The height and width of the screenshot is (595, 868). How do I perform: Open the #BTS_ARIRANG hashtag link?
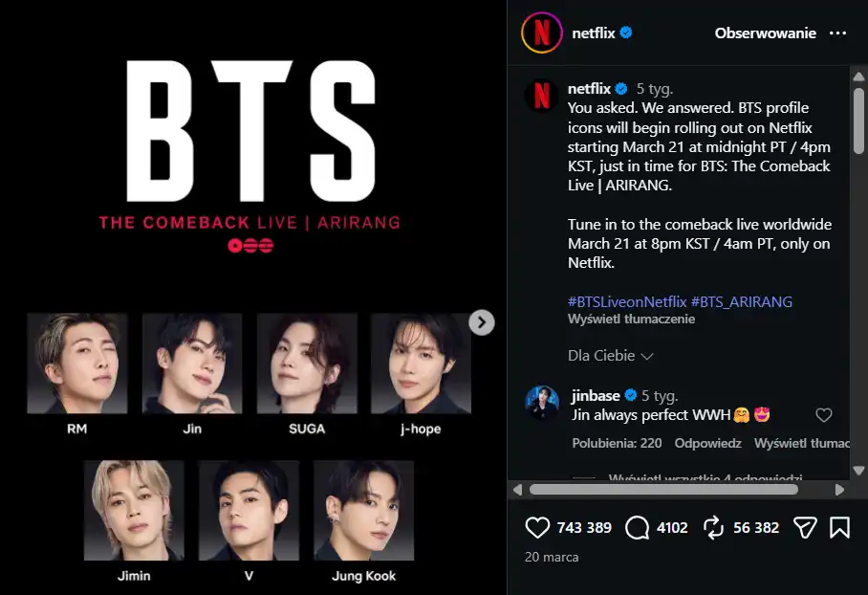(x=742, y=301)
